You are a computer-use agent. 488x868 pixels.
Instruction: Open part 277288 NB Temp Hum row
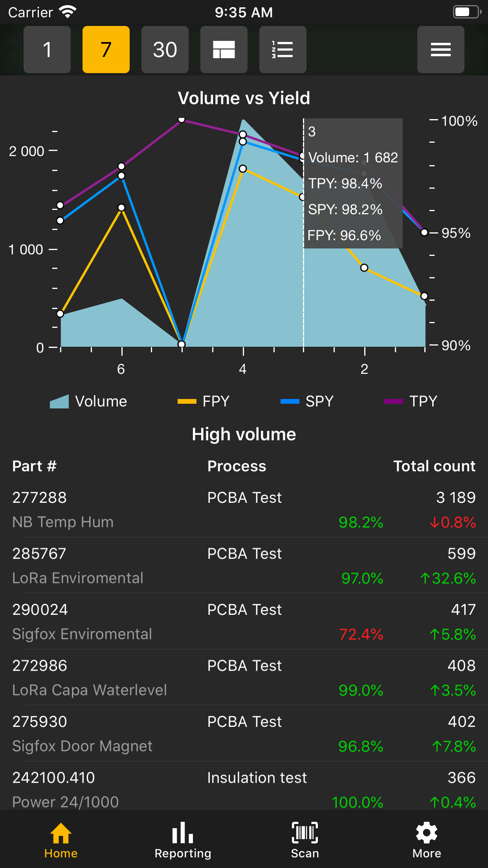click(244, 509)
